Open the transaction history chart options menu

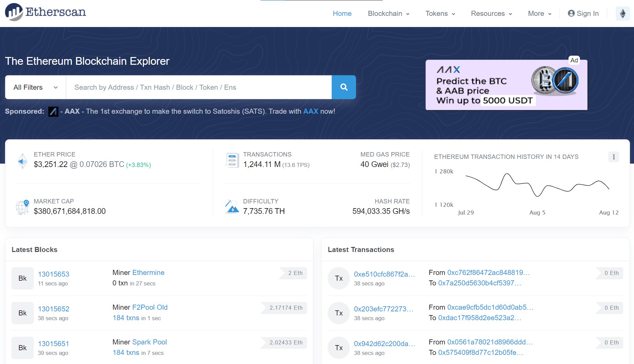pyautogui.click(x=613, y=157)
